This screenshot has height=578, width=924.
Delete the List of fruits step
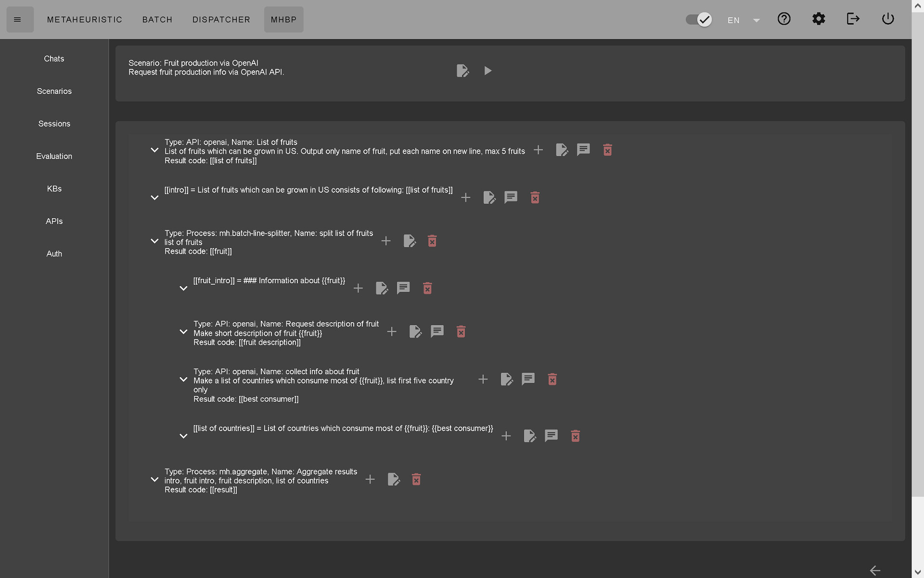(607, 150)
